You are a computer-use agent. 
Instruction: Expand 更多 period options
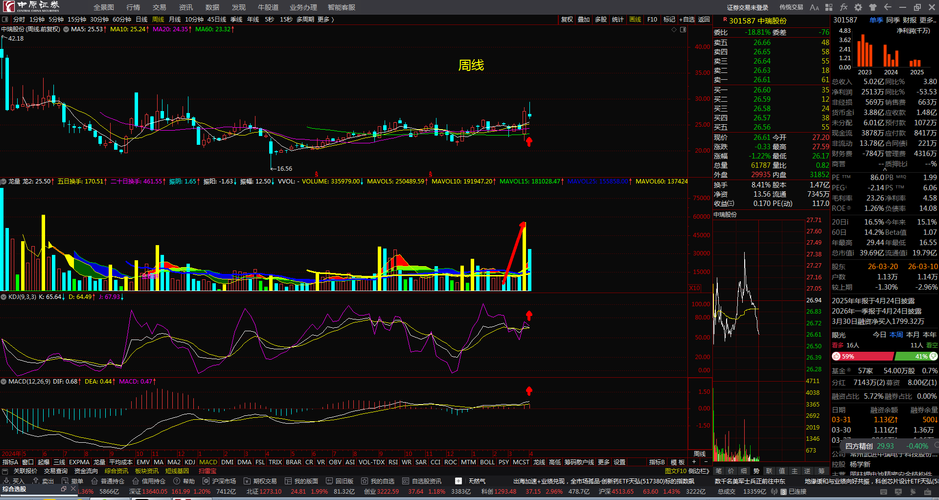point(324,19)
